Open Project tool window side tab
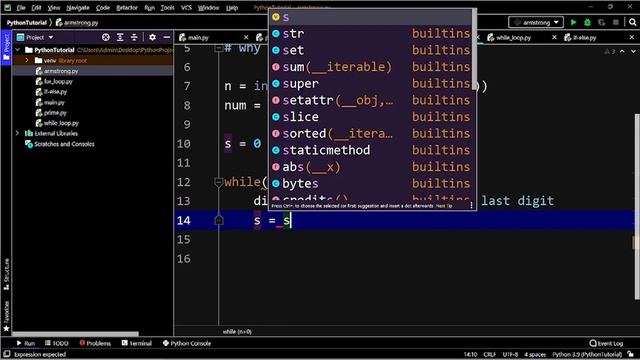 [6, 47]
